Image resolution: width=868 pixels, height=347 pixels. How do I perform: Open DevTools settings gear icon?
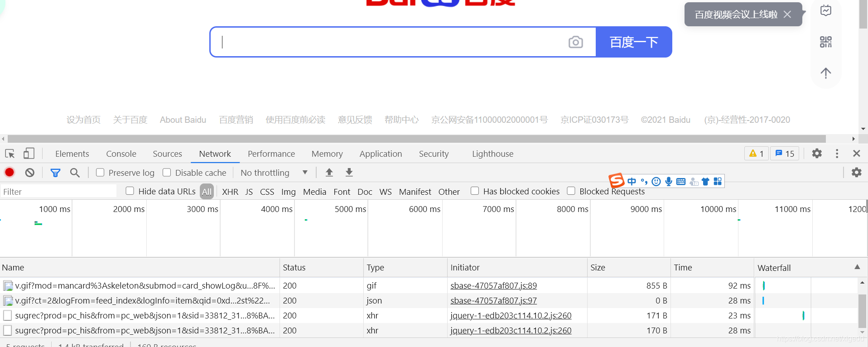pos(817,154)
